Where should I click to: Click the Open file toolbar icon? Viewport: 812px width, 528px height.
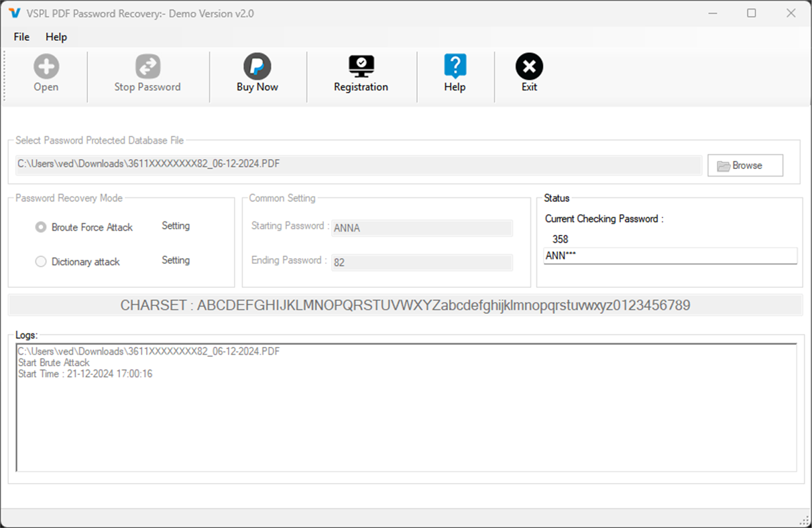pos(46,66)
